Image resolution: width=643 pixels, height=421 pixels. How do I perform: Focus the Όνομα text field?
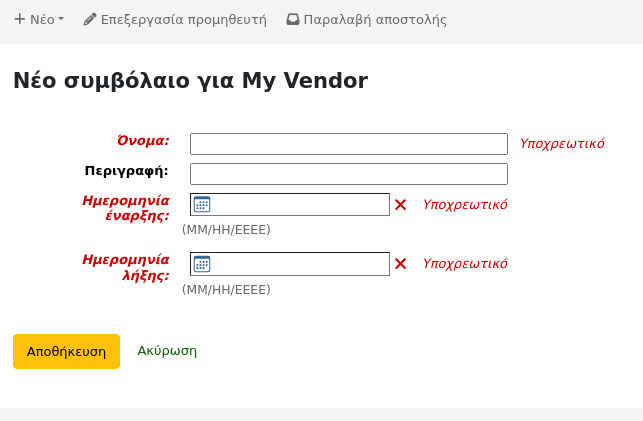(x=348, y=144)
